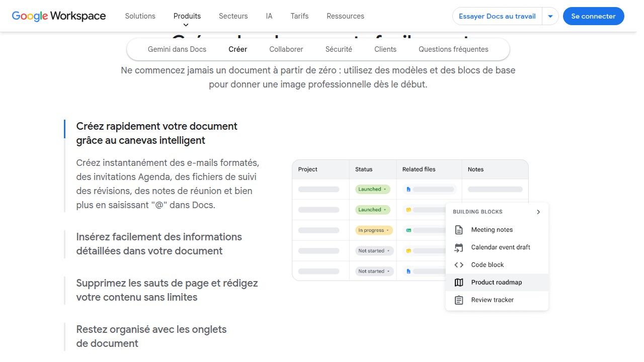Click the Notes column header
644x362 pixels.
pyautogui.click(x=475, y=169)
